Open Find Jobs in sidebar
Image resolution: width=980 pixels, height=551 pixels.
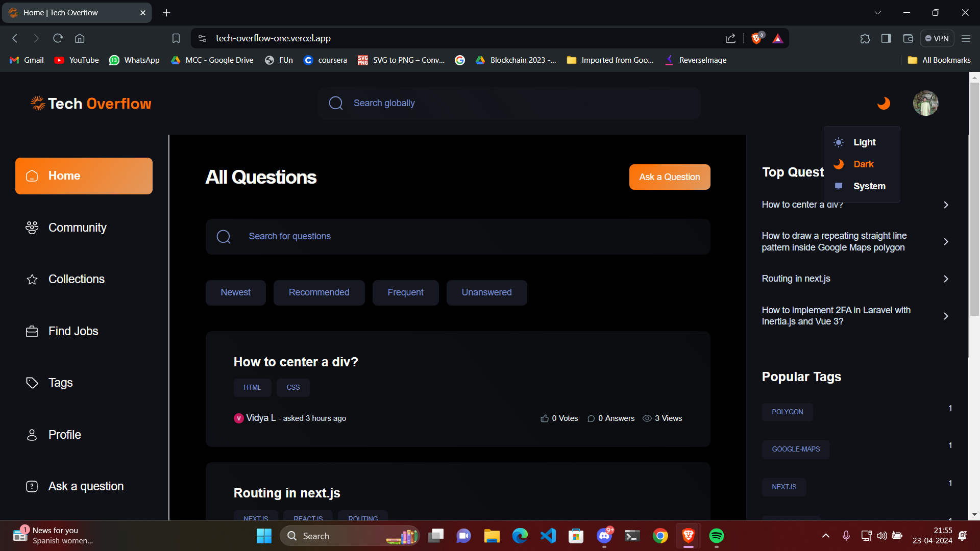73,331
